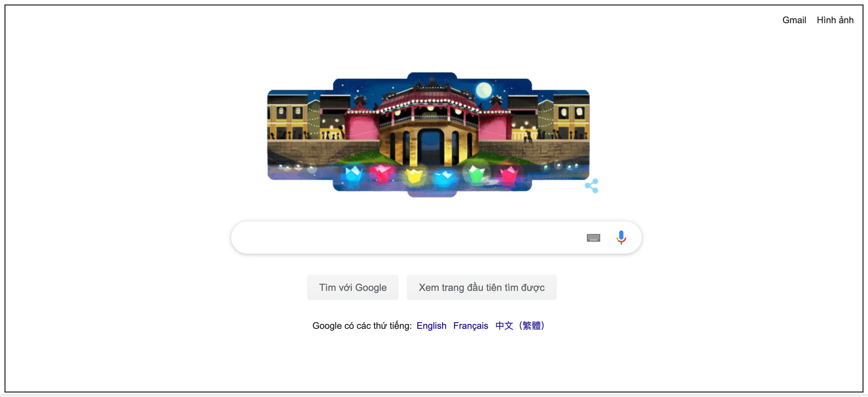The image size is (868, 397).
Task: Focus the Google search box
Action: pyautogui.click(x=408, y=237)
